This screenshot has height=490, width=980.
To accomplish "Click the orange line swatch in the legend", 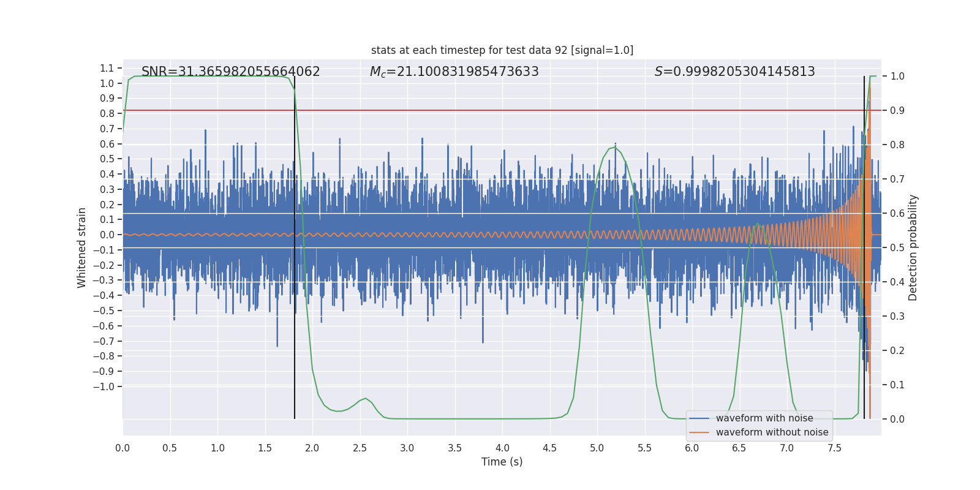I will click(699, 432).
